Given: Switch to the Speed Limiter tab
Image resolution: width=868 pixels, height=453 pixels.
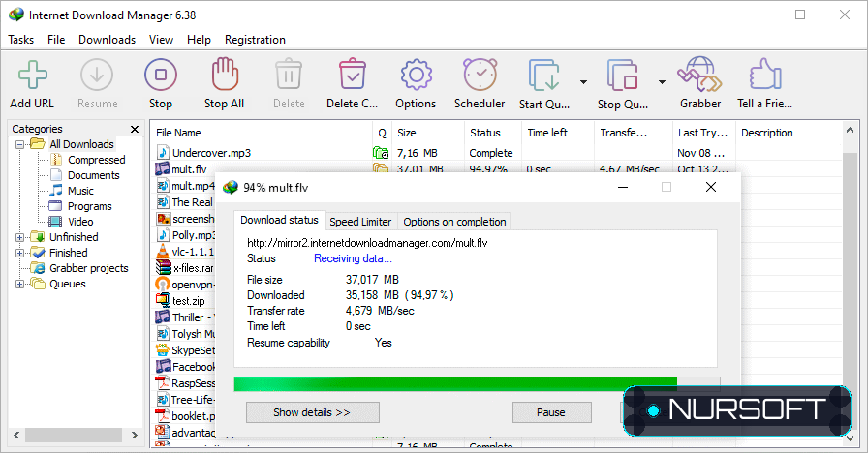Looking at the screenshot, I should click(x=360, y=222).
